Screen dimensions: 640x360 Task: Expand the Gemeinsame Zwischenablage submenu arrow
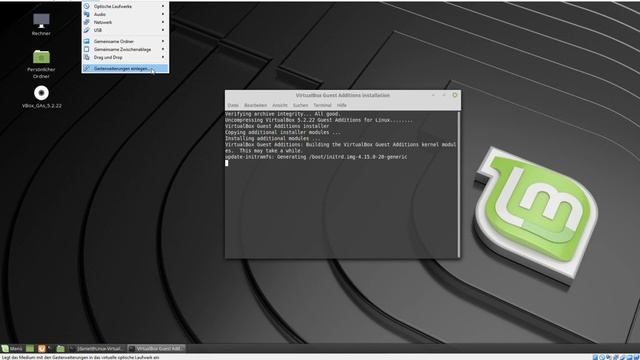tap(163, 49)
